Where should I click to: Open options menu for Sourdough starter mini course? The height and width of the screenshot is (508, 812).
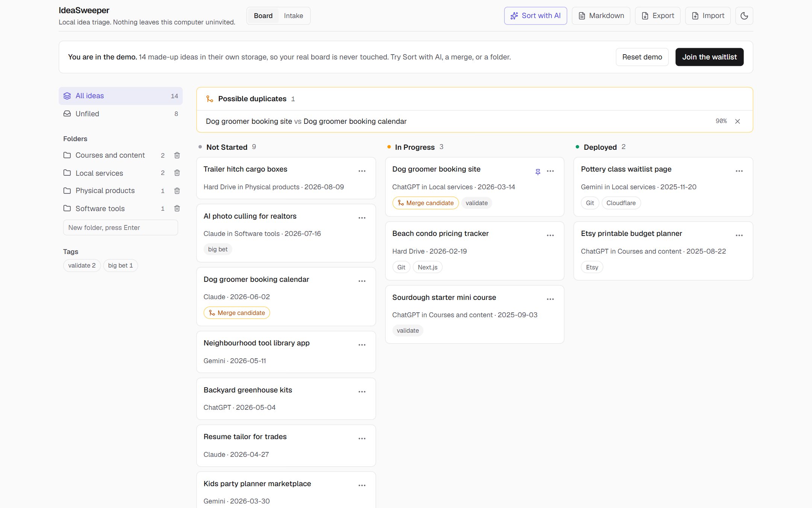coord(550,300)
